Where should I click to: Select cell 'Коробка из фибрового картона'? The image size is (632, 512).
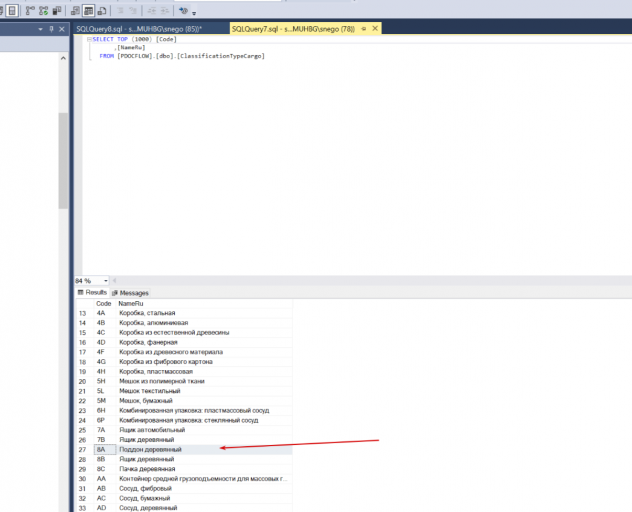coord(204,362)
